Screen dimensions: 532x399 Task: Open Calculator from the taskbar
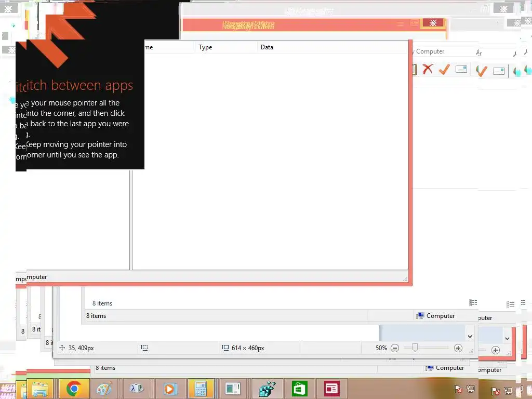pos(201,389)
